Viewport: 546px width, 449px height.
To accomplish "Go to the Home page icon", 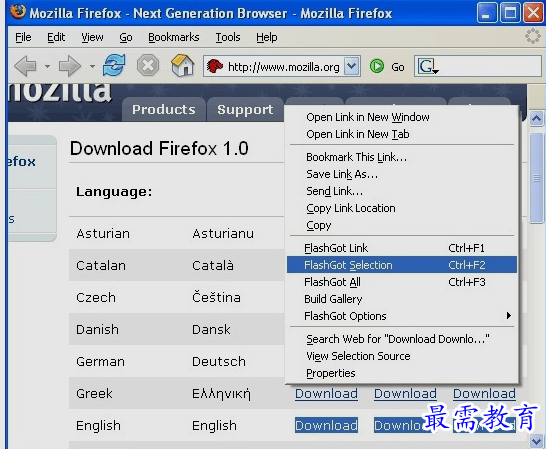I will (182, 65).
